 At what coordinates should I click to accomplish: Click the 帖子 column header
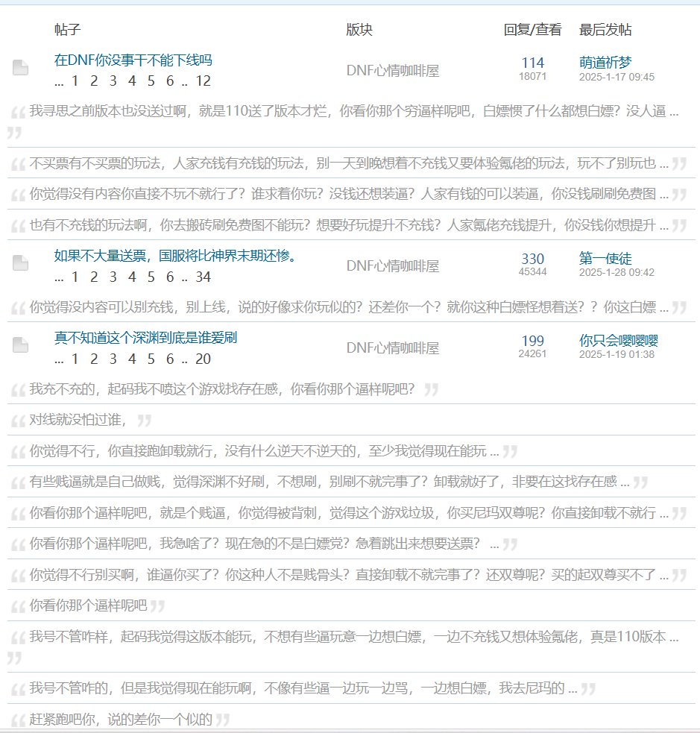pyautogui.click(x=68, y=30)
